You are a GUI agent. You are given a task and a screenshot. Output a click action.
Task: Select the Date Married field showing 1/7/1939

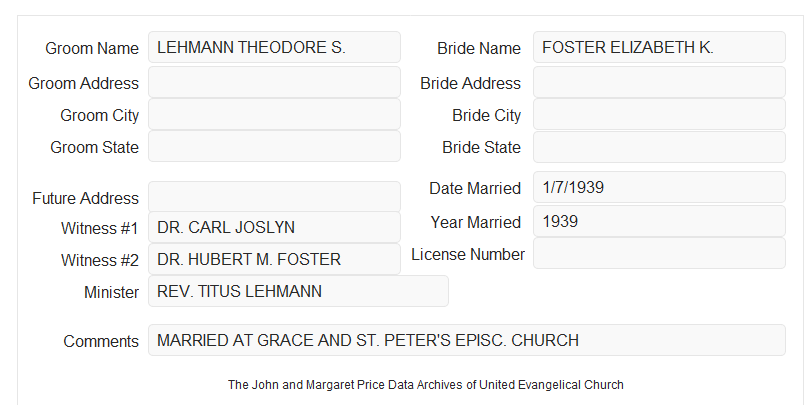click(659, 187)
